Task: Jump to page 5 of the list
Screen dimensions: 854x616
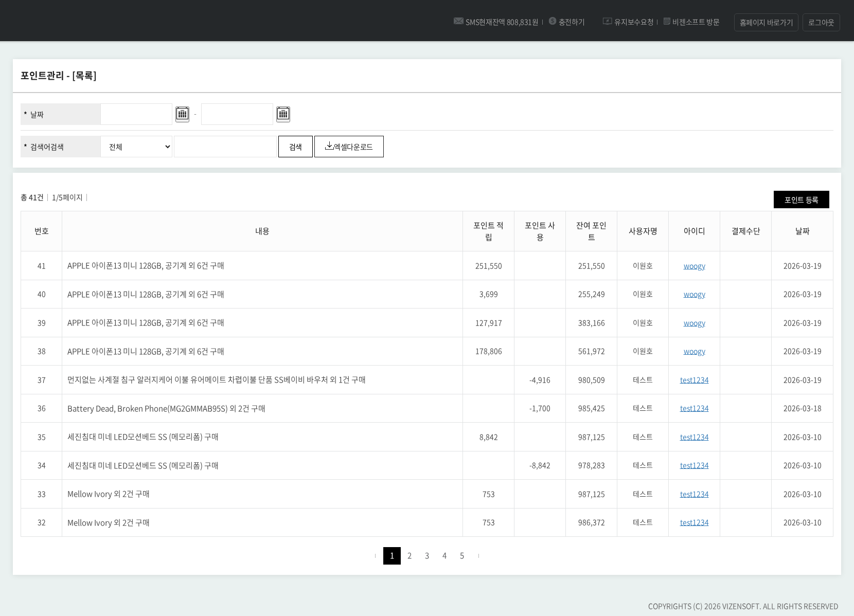Action: point(462,556)
